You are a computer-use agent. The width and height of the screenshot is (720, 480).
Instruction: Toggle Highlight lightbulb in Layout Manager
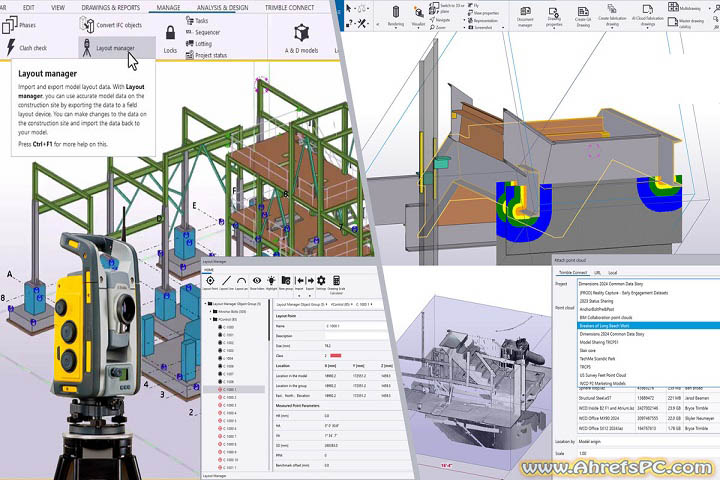click(271, 283)
